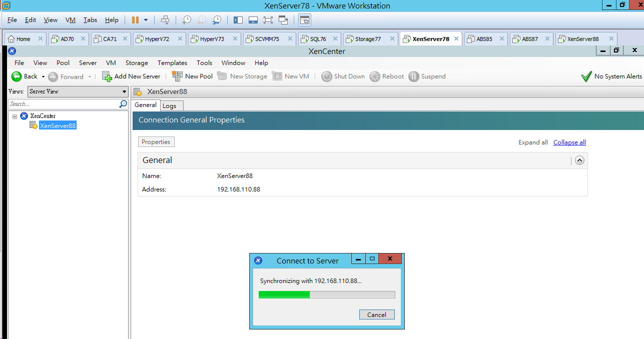Open the No System Alerts indicator

pyautogui.click(x=611, y=76)
